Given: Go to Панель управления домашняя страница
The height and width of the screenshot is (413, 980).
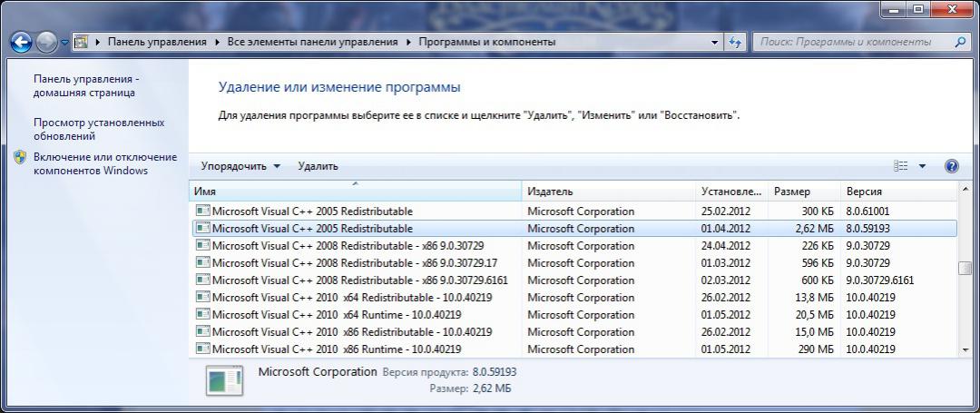Looking at the screenshot, I should [86, 85].
